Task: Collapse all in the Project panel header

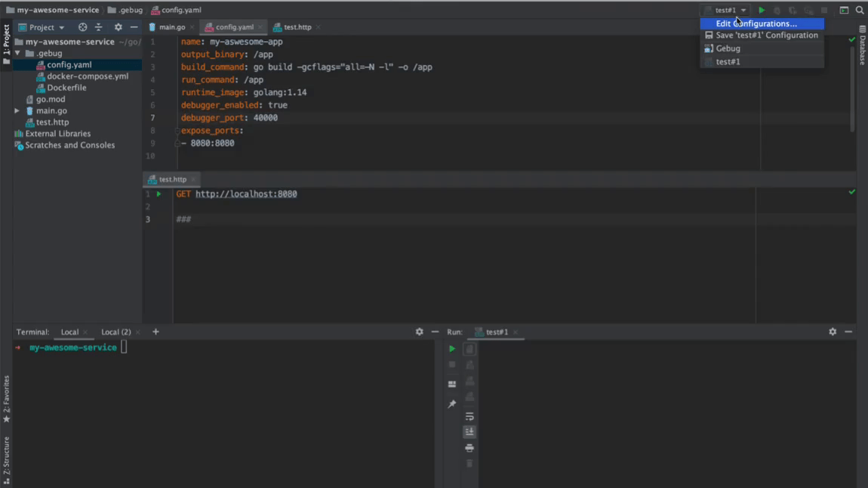Action: [x=99, y=27]
